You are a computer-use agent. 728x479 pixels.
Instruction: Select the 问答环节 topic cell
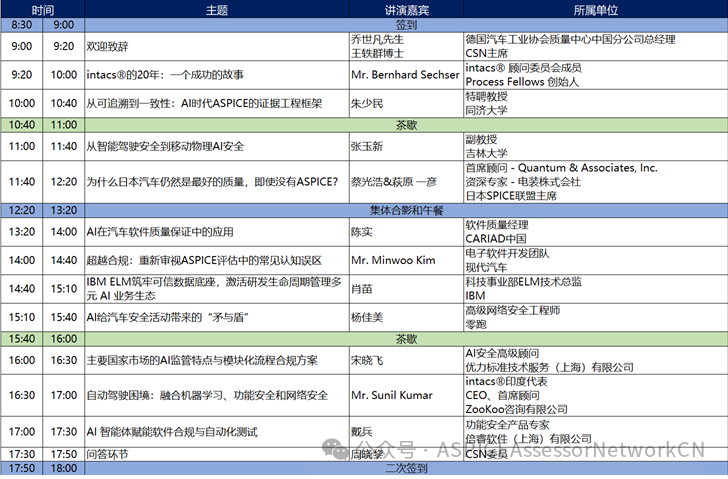click(x=217, y=454)
